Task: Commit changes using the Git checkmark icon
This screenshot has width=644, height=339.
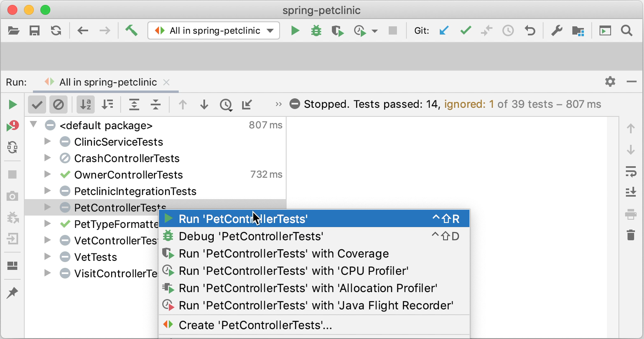Action: [x=465, y=30]
